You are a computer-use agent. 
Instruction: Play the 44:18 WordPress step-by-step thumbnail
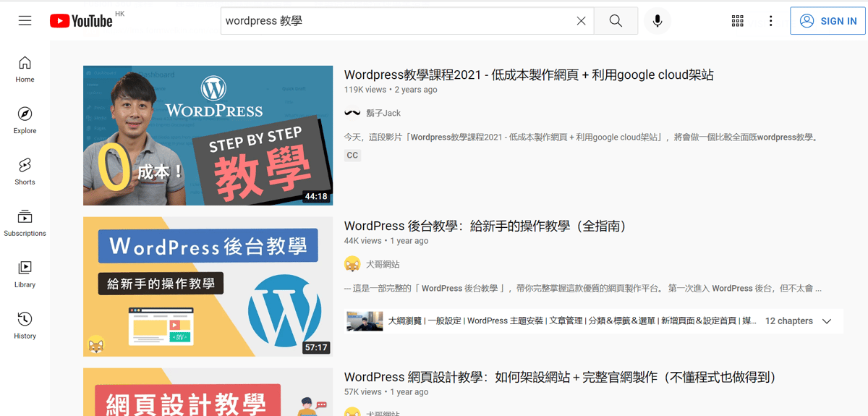pos(208,135)
